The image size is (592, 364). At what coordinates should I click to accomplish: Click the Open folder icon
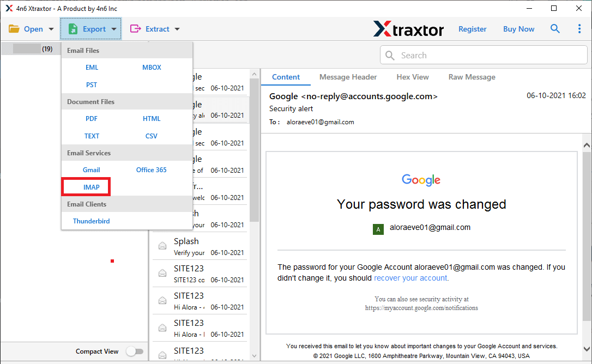14,29
